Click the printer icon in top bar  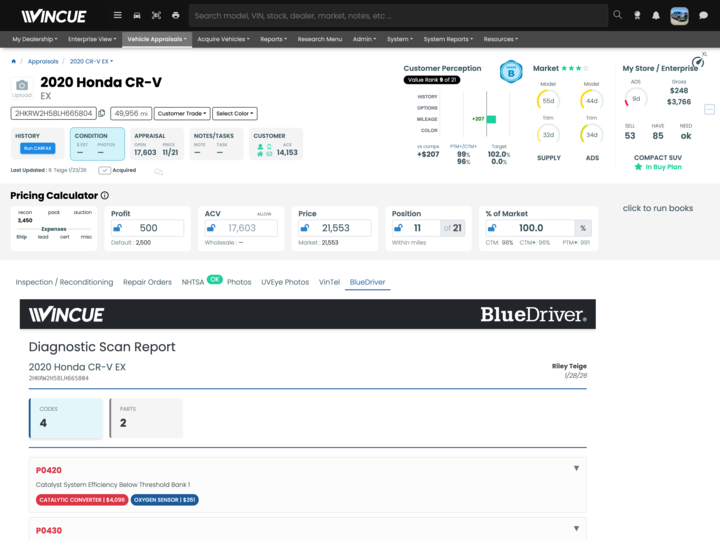click(x=175, y=16)
